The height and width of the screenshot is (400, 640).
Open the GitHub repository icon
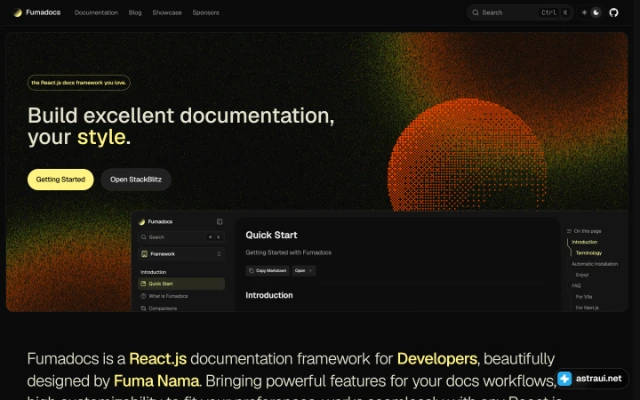coord(614,13)
